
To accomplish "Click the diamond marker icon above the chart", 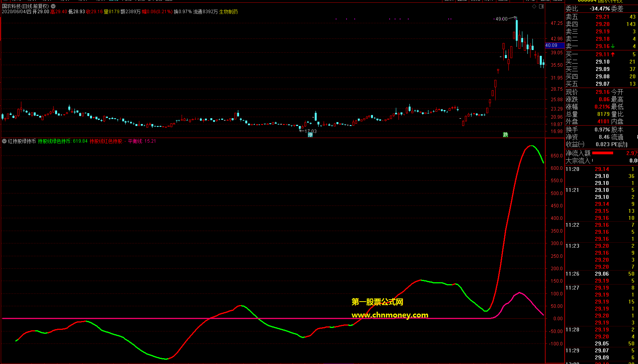I will pos(534,7).
